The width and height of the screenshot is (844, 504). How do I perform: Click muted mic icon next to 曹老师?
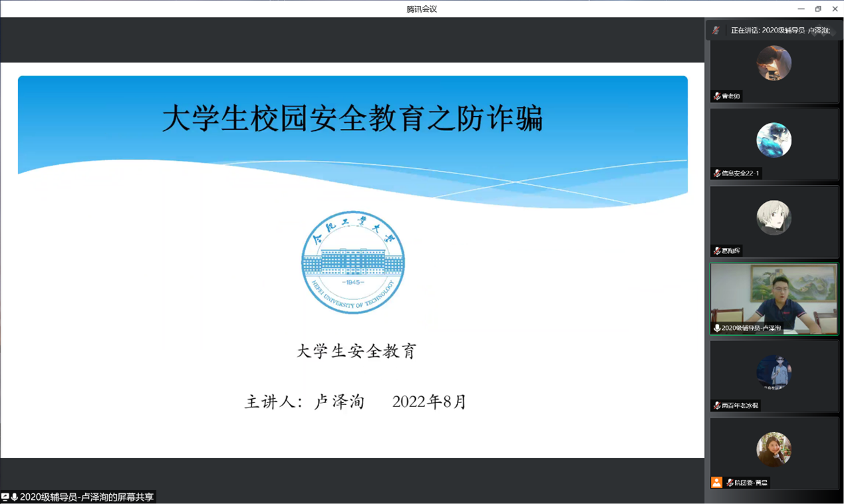click(x=717, y=96)
